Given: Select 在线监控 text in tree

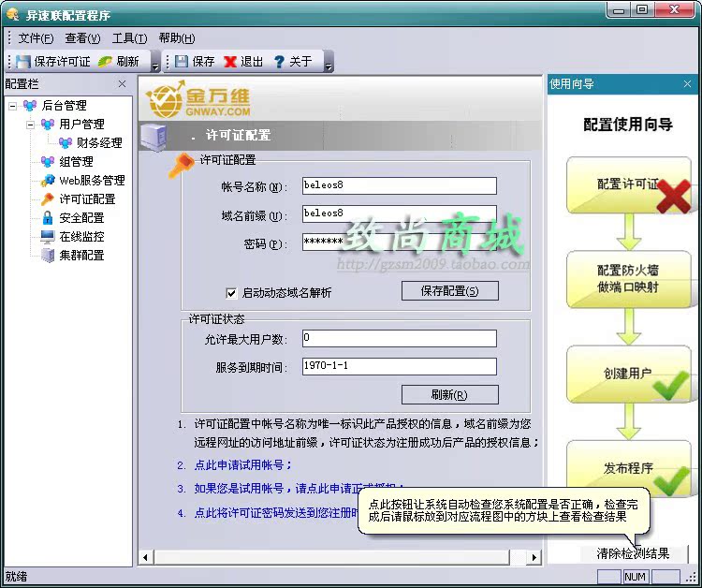Looking at the screenshot, I should click(82, 237).
